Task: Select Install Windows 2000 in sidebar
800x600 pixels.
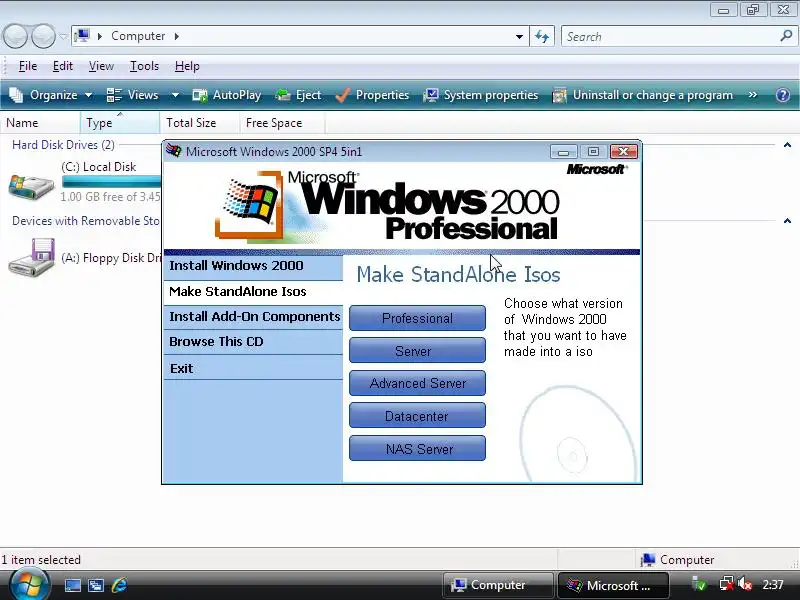Action: point(253,266)
